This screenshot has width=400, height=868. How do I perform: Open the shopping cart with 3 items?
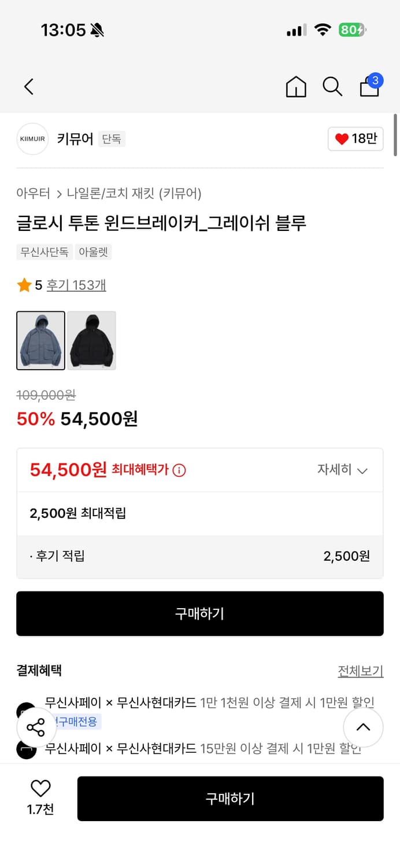369,89
